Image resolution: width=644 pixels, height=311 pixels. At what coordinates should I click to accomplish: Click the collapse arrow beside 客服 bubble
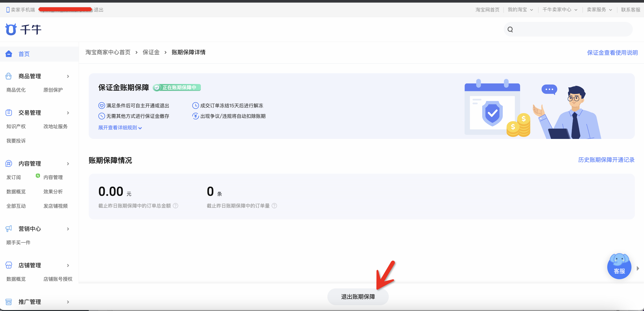click(x=638, y=268)
